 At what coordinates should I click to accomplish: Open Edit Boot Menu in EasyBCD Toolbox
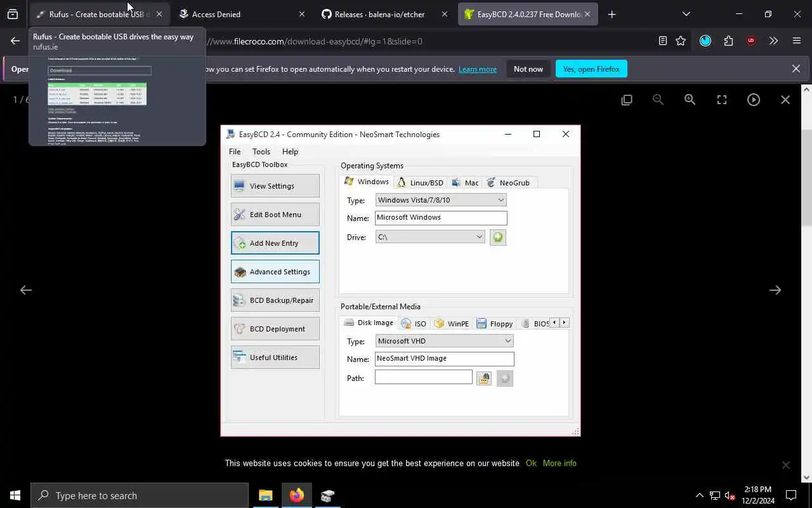[275, 215]
